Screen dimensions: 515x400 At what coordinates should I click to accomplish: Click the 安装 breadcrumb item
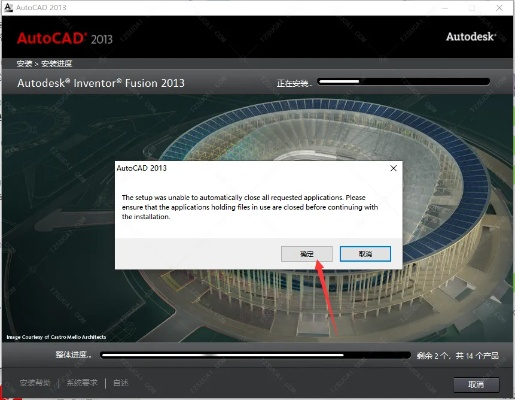tap(24, 63)
